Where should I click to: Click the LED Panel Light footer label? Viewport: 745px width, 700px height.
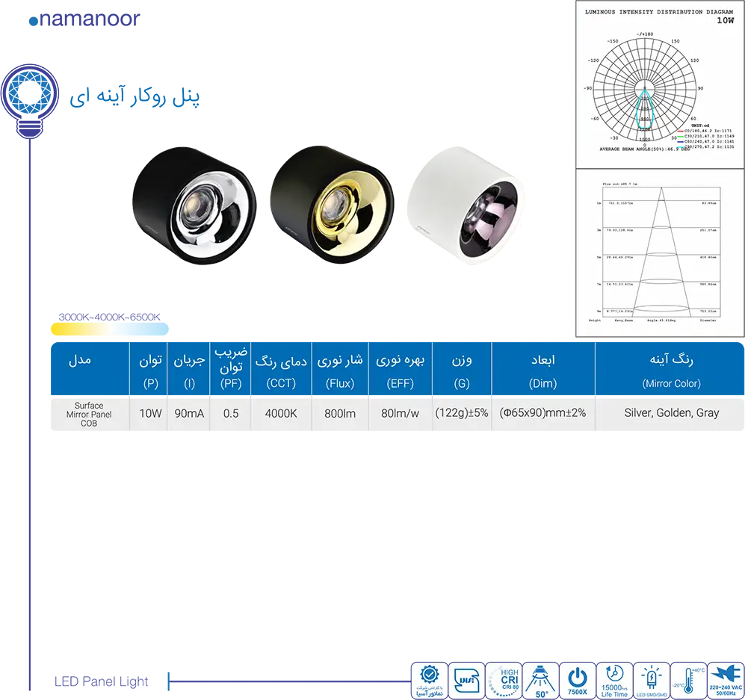[x=101, y=681]
